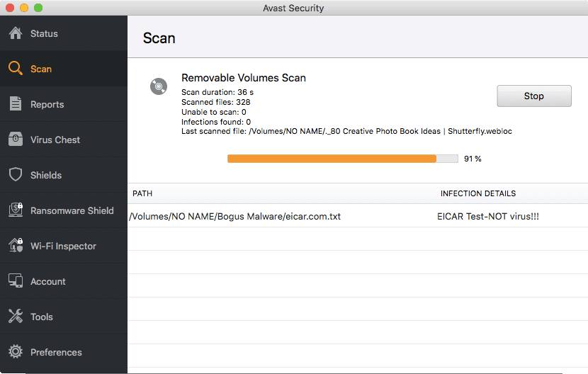Click the 'Avast Security' window title

[x=293, y=8]
